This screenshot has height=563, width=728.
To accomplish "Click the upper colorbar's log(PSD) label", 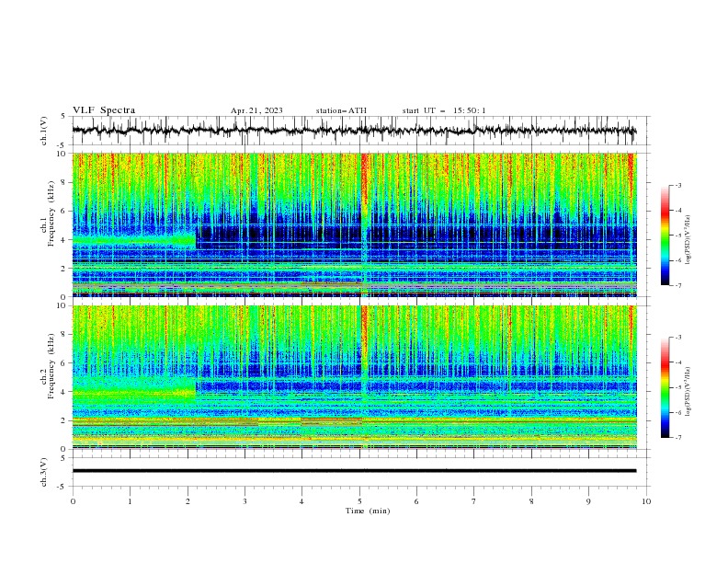I will coord(688,240).
